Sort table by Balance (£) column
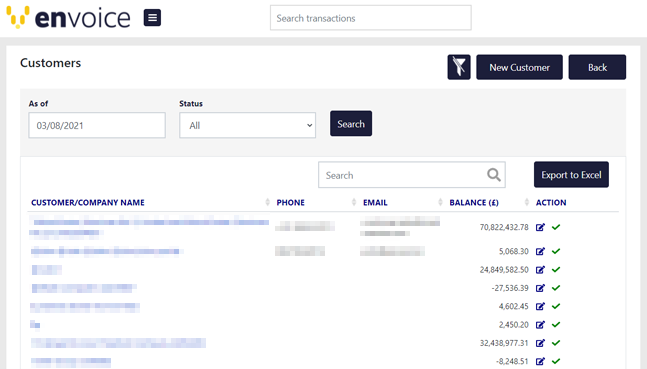Screen dimensions: 647x369 474,202
